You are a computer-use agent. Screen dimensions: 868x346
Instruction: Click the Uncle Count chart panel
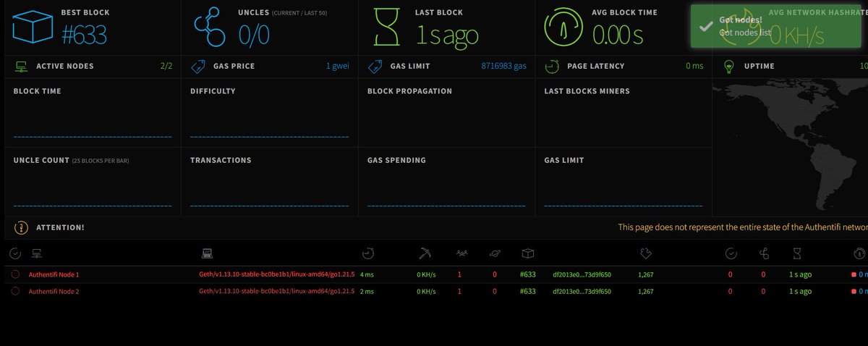[x=93, y=182]
